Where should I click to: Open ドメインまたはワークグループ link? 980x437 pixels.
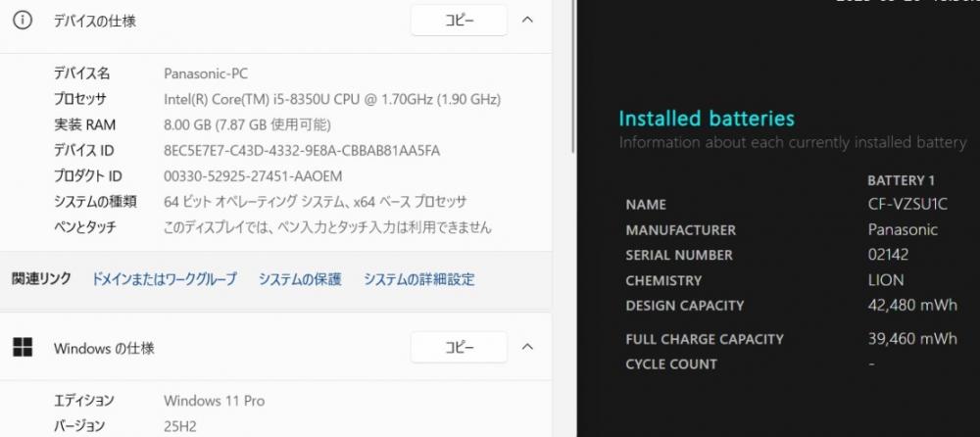pyautogui.click(x=164, y=279)
